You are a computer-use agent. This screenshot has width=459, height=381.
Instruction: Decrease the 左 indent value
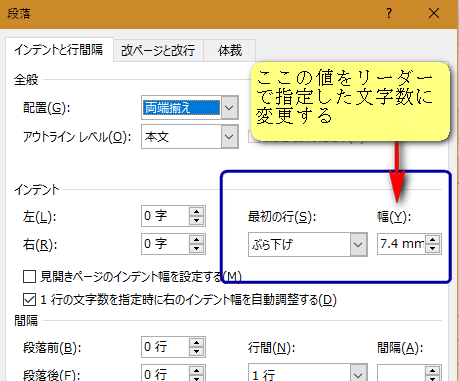(196, 220)
